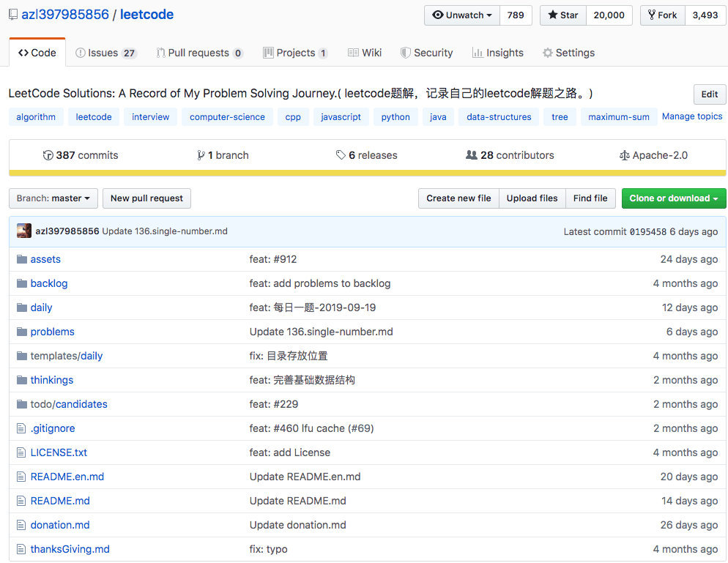Screen dimensions: 728x563
Task: Click the Wiki book icon
Action: (x=353, y=53)
